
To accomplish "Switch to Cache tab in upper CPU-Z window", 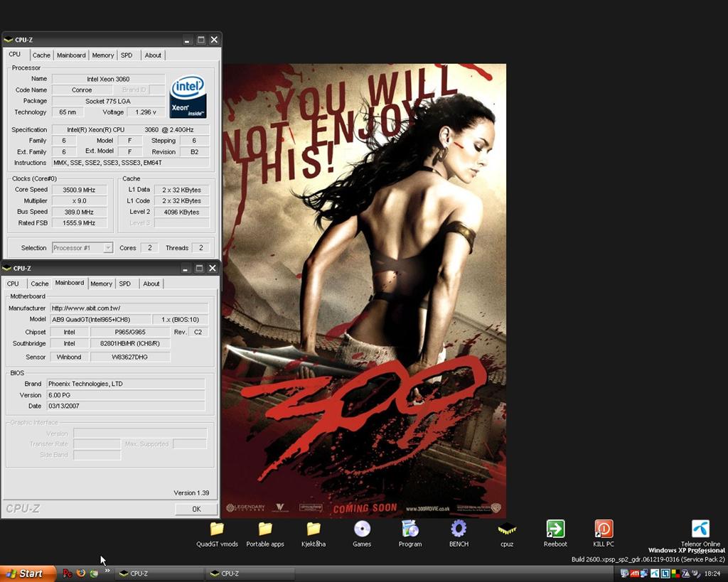I will pyautogui.click(x=41, y=55).
